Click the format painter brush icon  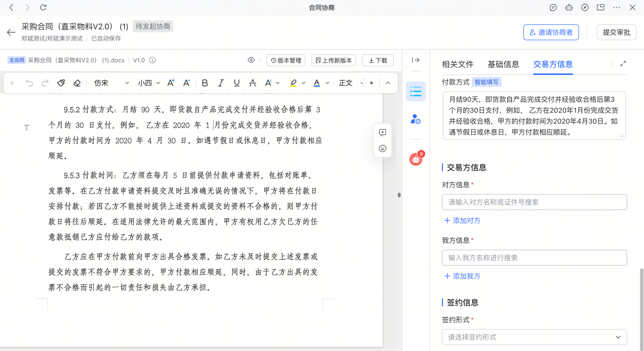[x=61, y=83]
